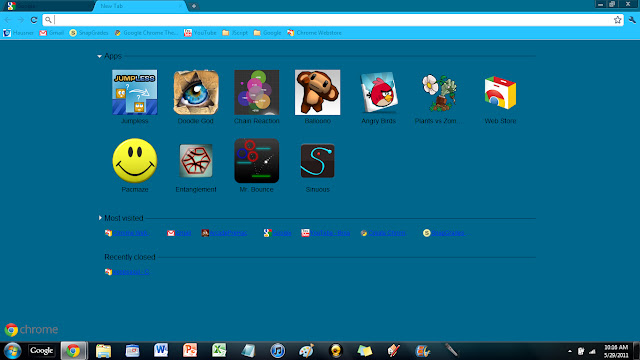The width and height of the screenshot is (640, 360).
Task: Launch PowerPoint from taskbar
Action: 190,351
